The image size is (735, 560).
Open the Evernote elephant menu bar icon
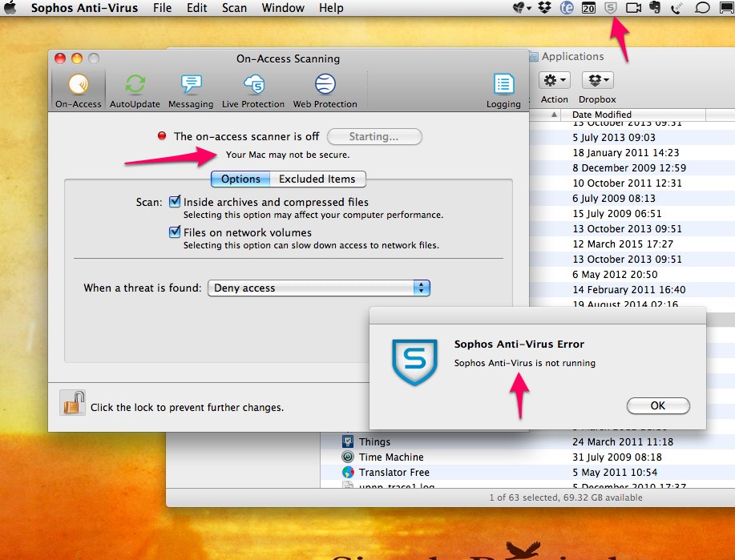click(655, 7)
